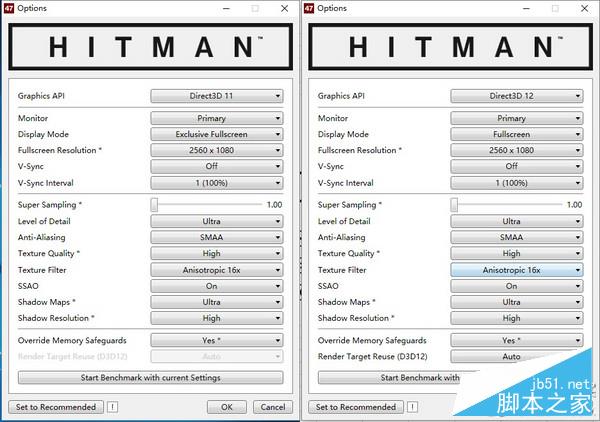The height and width of the screenshot is (422, 600).
Task: Open Texture Filter dropdown in left window
Action: point(217,270)
